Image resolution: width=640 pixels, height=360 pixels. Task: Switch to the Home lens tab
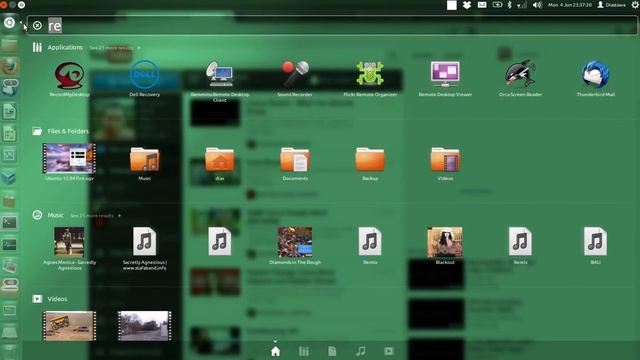276,351
